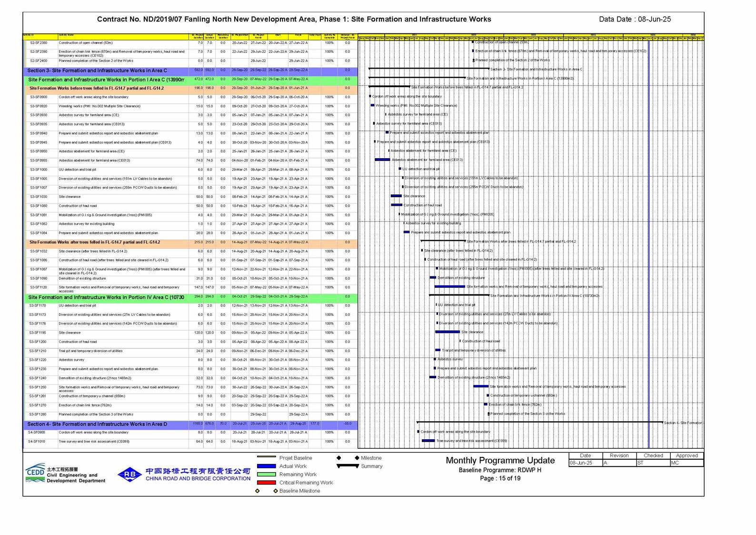Screen dimensions: 756x535
Task: Click the Activity Name column header
Action: [x=123, y=36]
